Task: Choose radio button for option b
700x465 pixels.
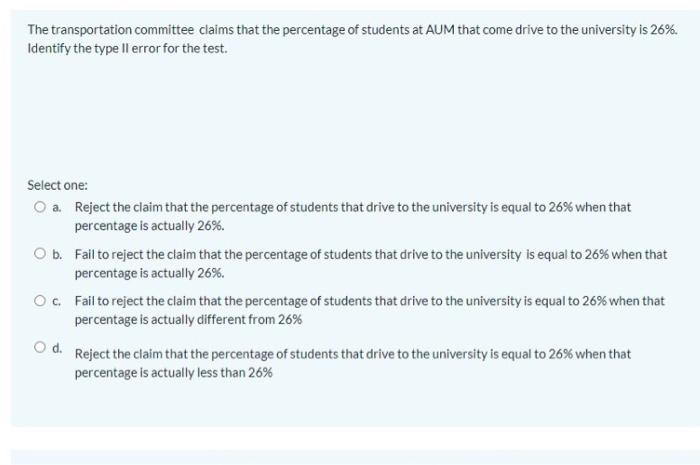Action: (40, 254)
